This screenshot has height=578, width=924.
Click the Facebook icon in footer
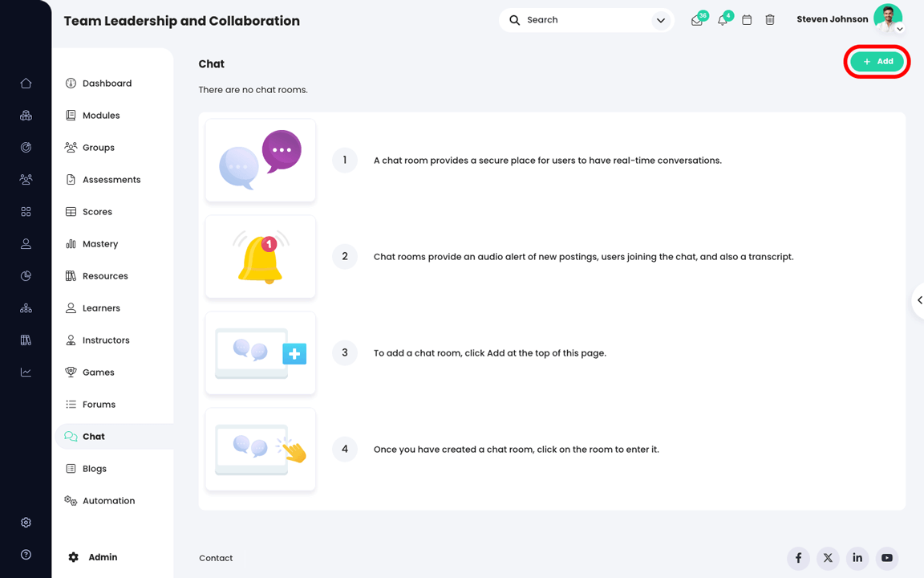click(798, 558)
